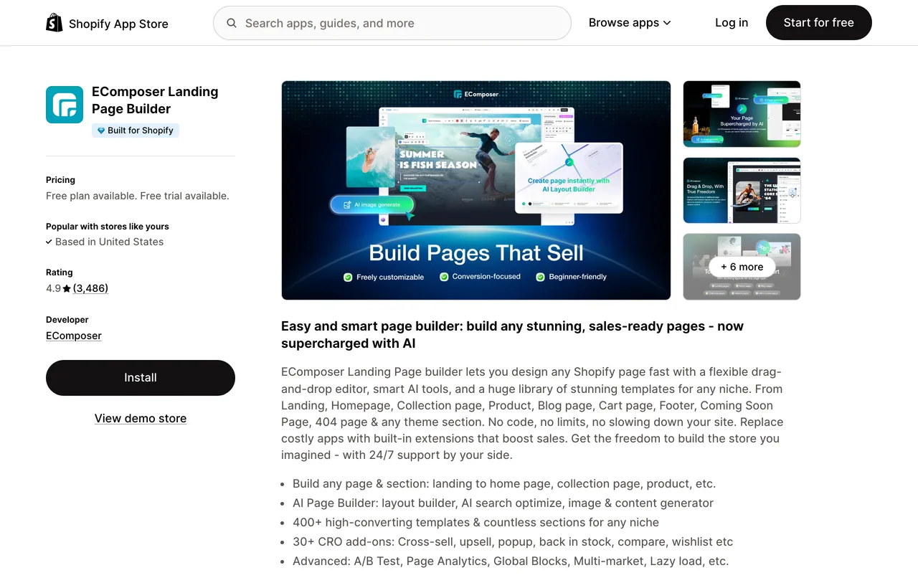Click the 4.9 rating value
The image size is (918, 588).
(53, 288)
